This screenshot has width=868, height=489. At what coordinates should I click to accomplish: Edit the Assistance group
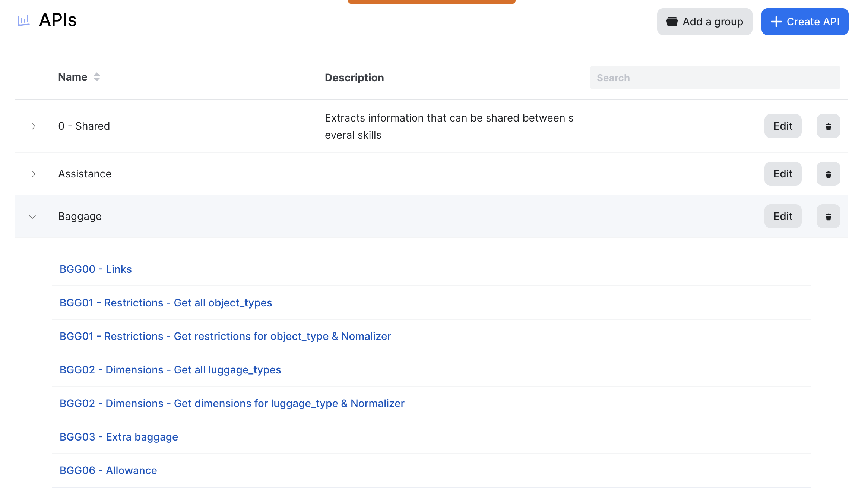(782, 174)
